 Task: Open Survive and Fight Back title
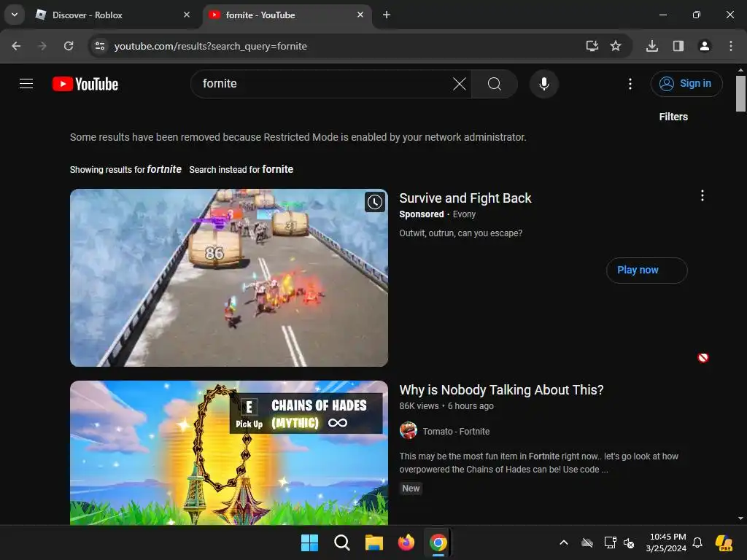coord(465,198)
